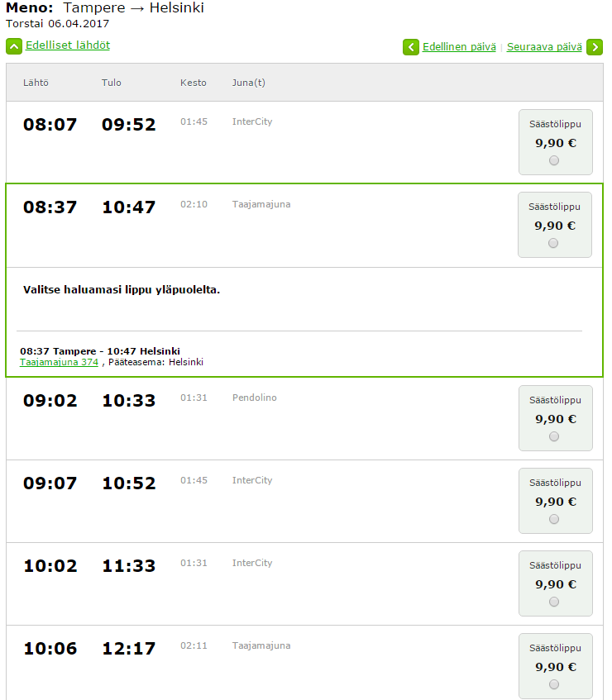The image size is (612, 700).
Task: Pick Säästölippu radio for 09:07 InterCity
Action: [x=554, y=519]
